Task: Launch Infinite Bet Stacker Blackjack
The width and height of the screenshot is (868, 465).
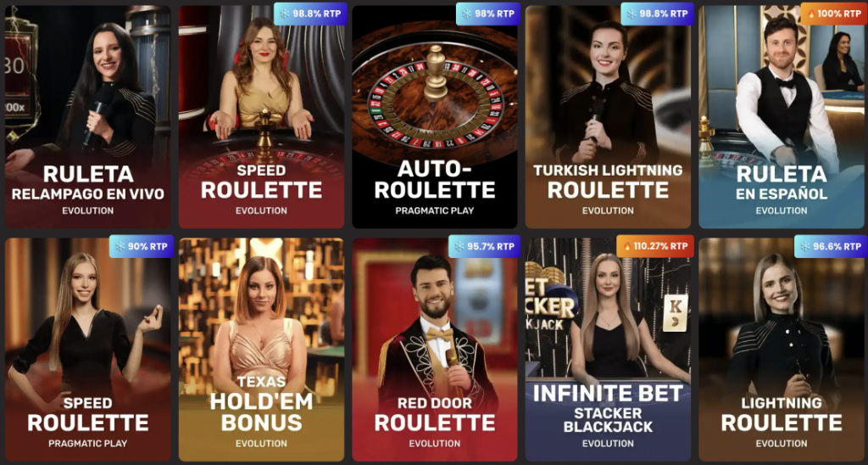Action: click(608, 350)
